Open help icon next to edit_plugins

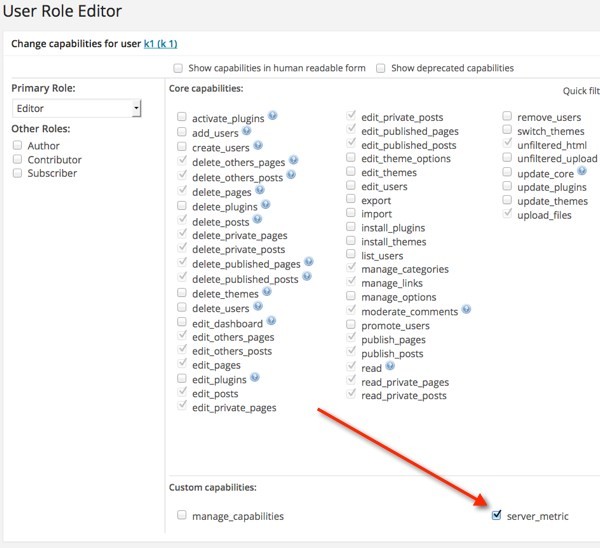(255, 377)
